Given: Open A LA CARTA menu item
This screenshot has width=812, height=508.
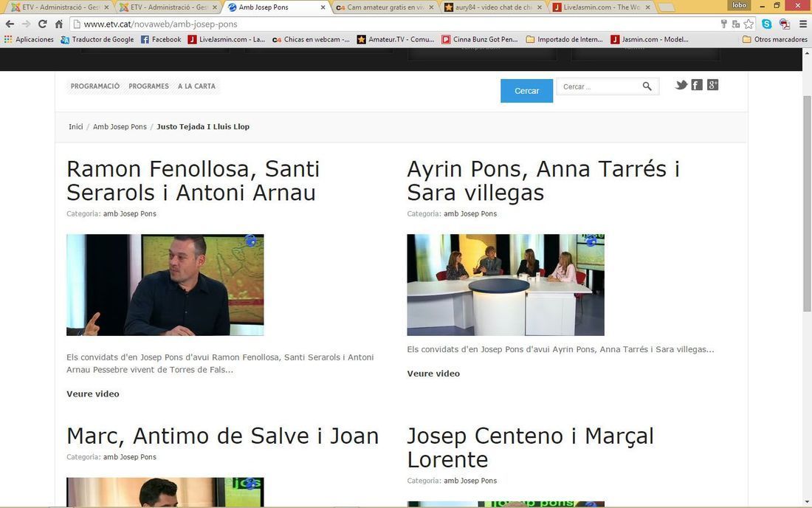Looking at the screenshot, I should (196, 86).
